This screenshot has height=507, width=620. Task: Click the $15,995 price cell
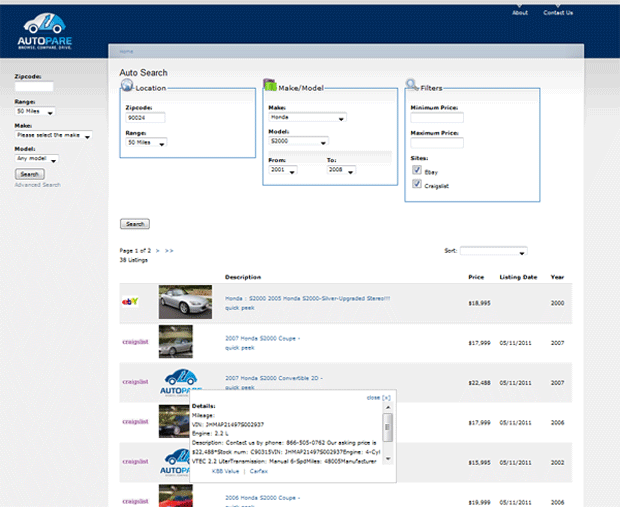[479, 463]
